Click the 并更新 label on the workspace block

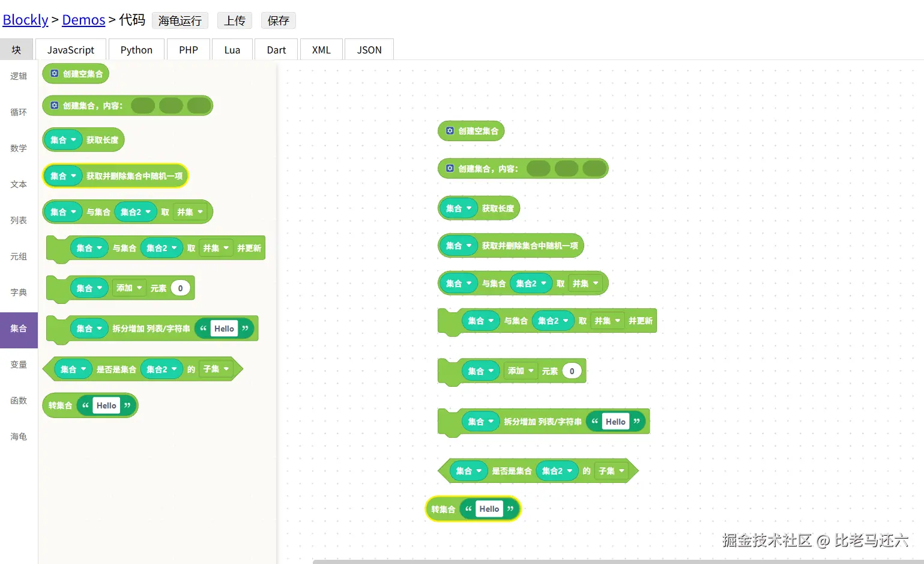click(640, 321)
